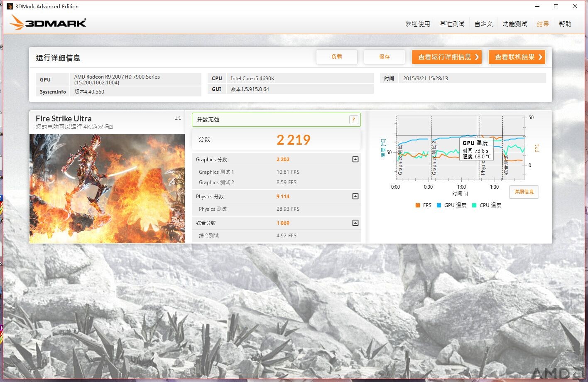Select the 结果 tab
This screenshot has height=382, width=588.
tap(543, 24)
